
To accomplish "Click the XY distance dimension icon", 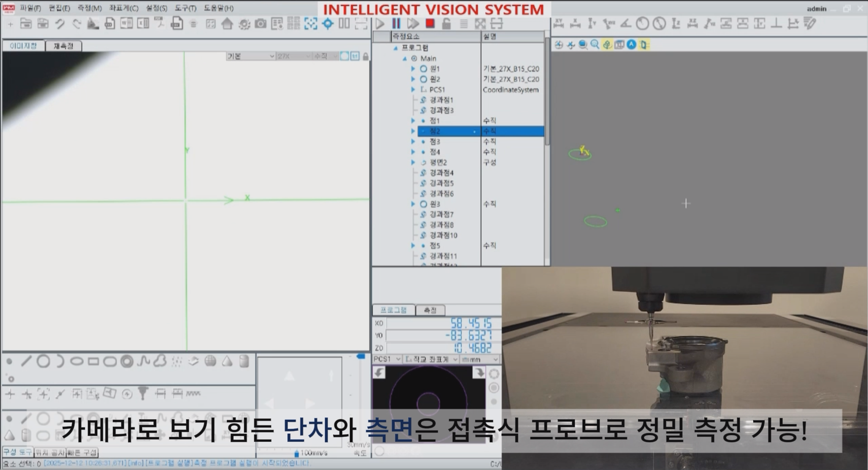I will click(558, 23).
